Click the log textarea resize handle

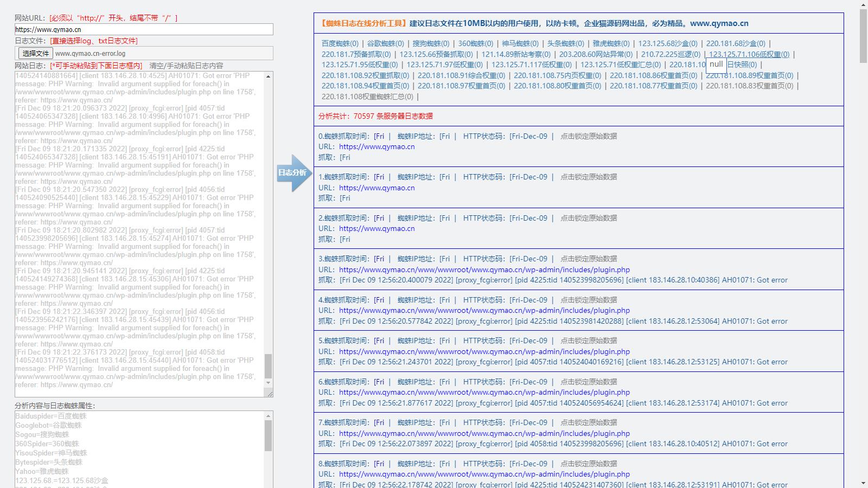[x=269, y=394]
